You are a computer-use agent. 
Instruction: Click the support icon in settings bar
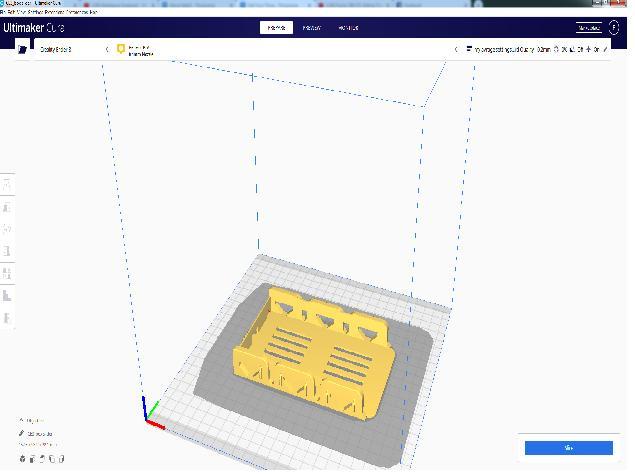click(572, 49)
